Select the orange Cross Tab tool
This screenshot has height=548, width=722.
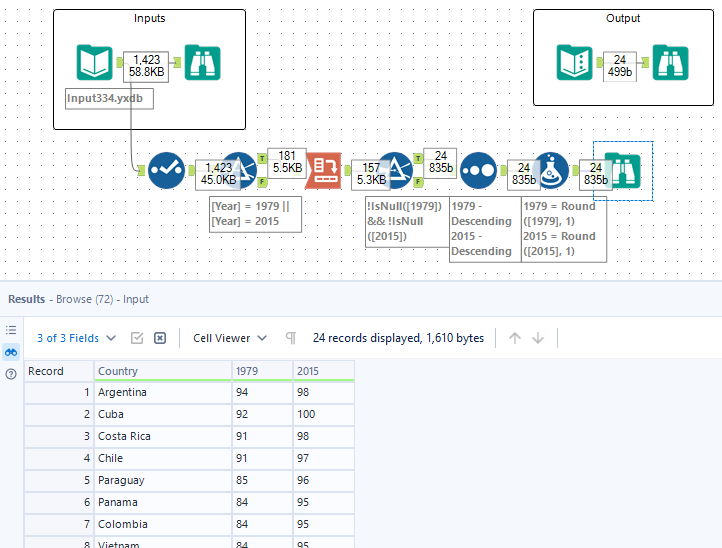point(324,171)
